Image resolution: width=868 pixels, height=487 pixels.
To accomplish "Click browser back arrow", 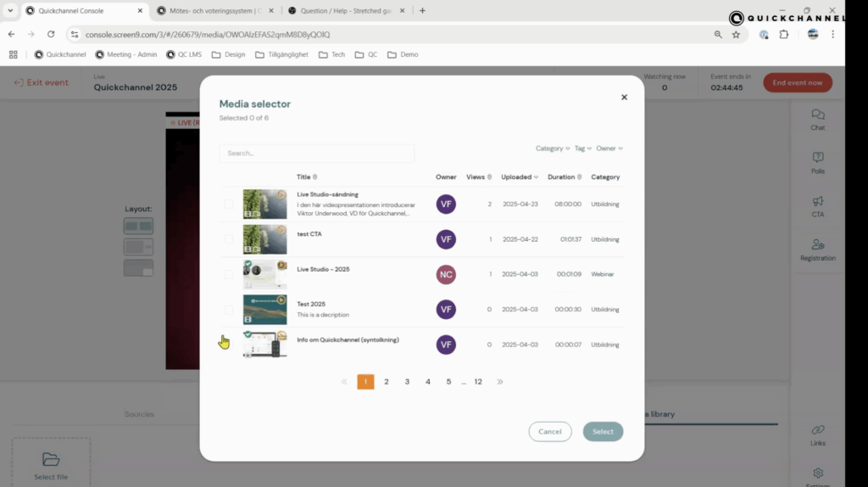I will pyautogui.click(x=12, y=34).
